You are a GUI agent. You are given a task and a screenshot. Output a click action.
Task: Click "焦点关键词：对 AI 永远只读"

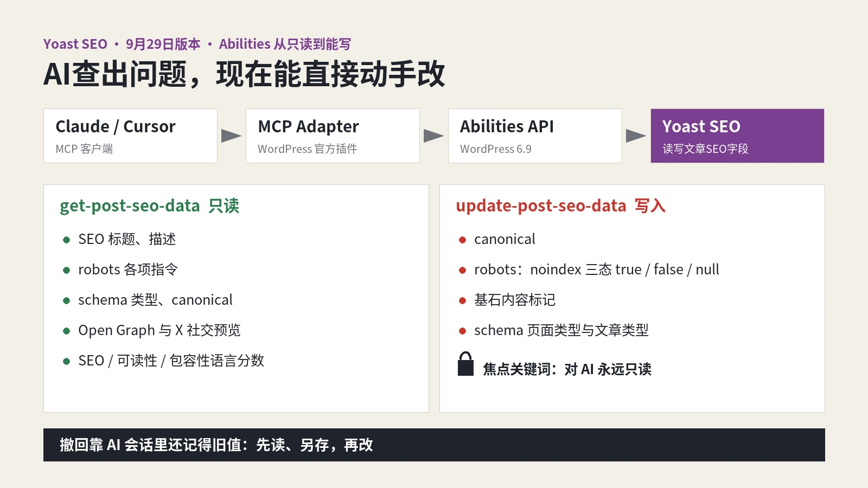(x=567, y=369)
